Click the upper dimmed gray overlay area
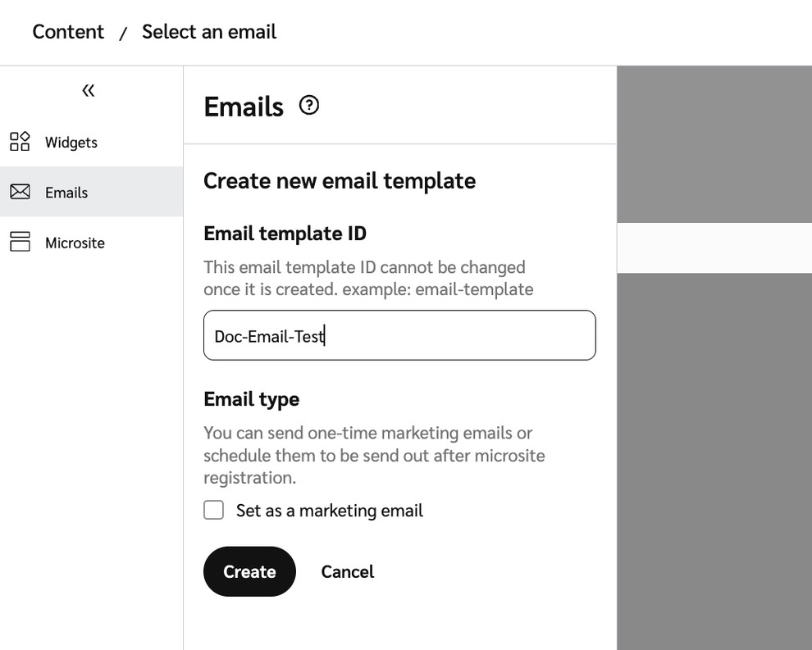Screen dimensions: 812x650 click(714, 143)
